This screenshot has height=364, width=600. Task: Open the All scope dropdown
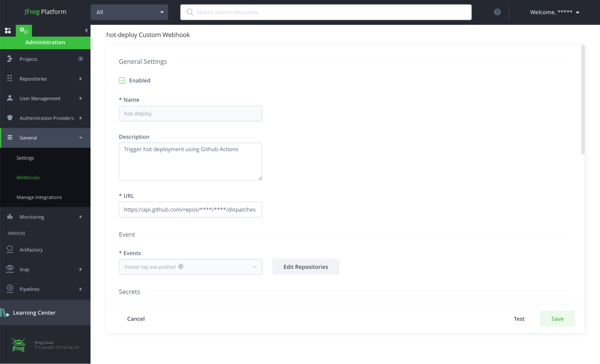coord(129,12)
